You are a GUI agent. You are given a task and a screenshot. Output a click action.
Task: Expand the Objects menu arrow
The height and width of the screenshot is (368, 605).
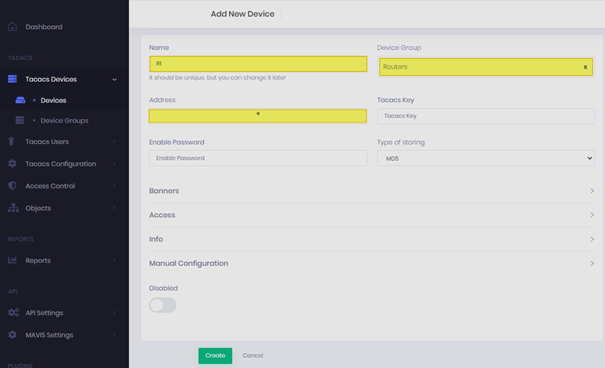114,208
